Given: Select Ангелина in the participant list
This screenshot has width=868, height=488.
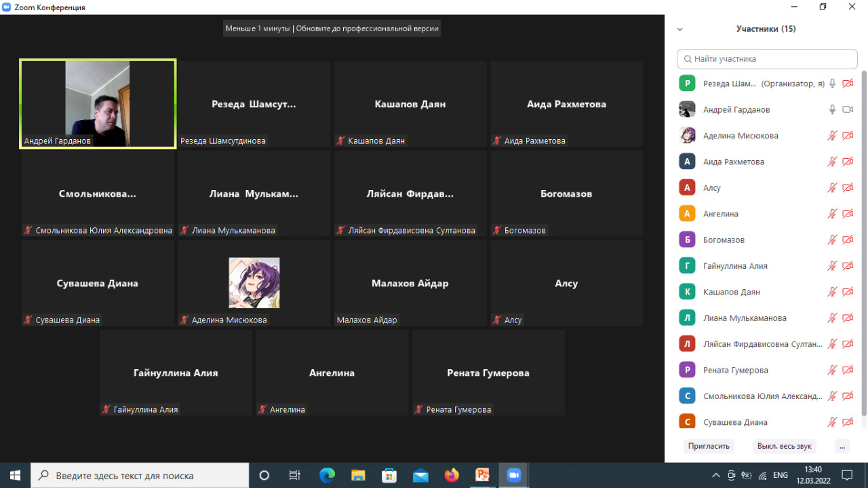Looking at the screenshot, I should (720, 214).
